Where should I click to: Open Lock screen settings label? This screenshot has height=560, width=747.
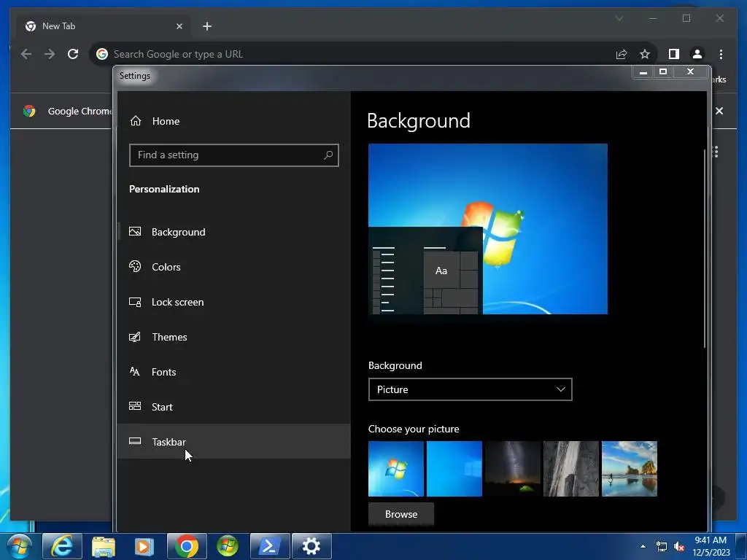tap(178, 303)
